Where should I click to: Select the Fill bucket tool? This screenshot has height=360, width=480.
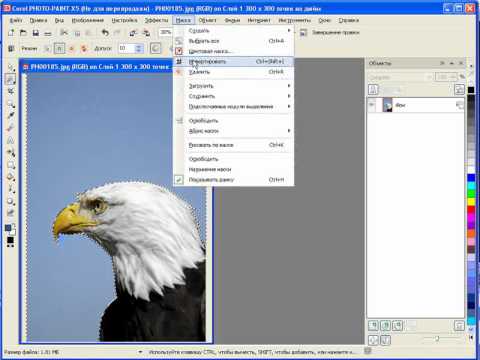(x=11, y=177)
